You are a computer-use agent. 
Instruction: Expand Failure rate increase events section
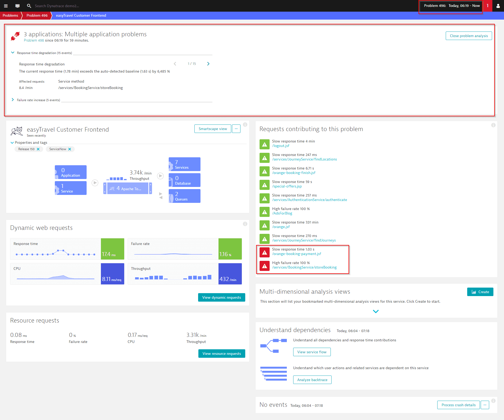tap(12, 100)
